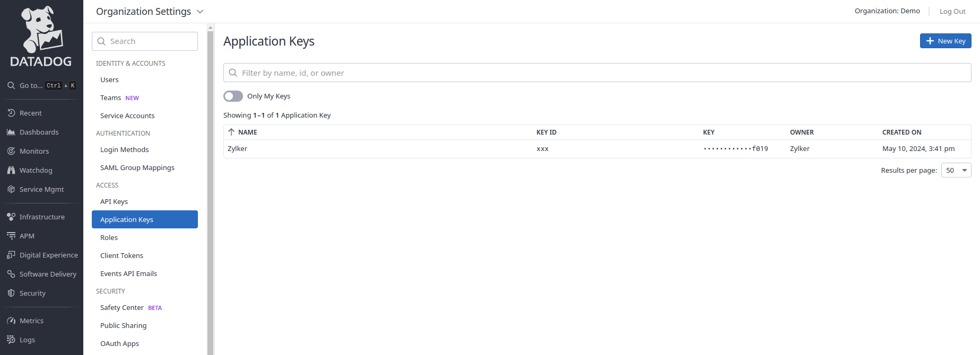Click the Filter by name input field
The width and height of the screenshot is (980, 355).
coord(597,73)
